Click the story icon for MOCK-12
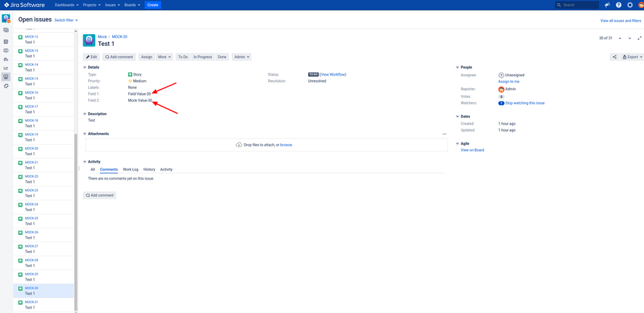The image size is (644, 313). click(21, 37)
